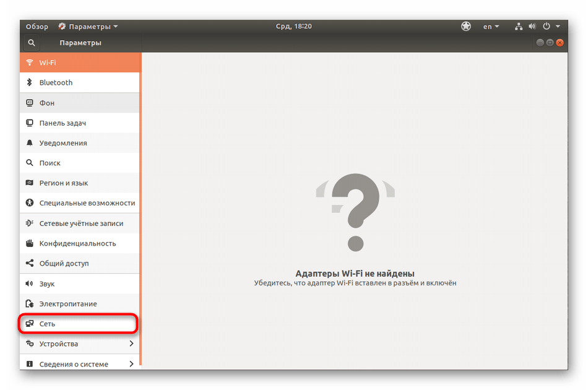
Task: Open the Уведомления settings
Action: (79, 143)
